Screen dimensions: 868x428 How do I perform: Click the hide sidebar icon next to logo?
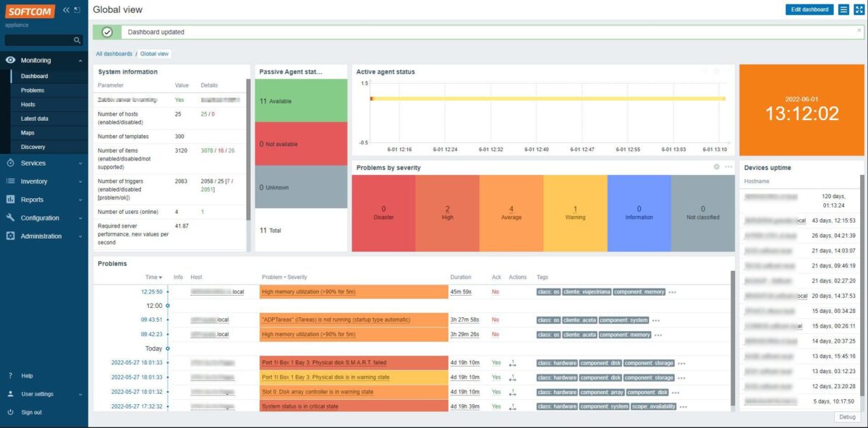[x=76, y=9]
